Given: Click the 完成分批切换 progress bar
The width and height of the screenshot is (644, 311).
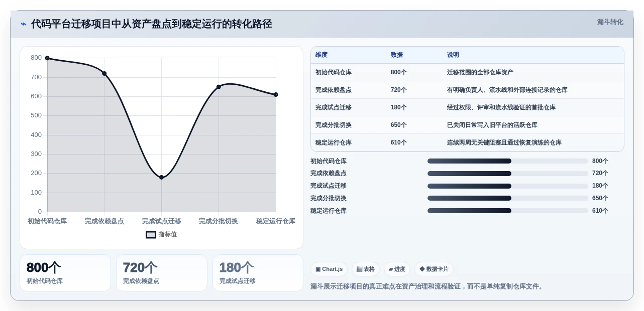Looking at the screenshot, I should pyautogui.click(x=508, y=198).
